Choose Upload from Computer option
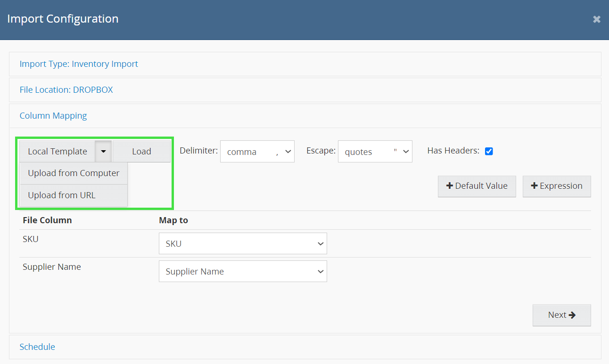 coord(74,173)
